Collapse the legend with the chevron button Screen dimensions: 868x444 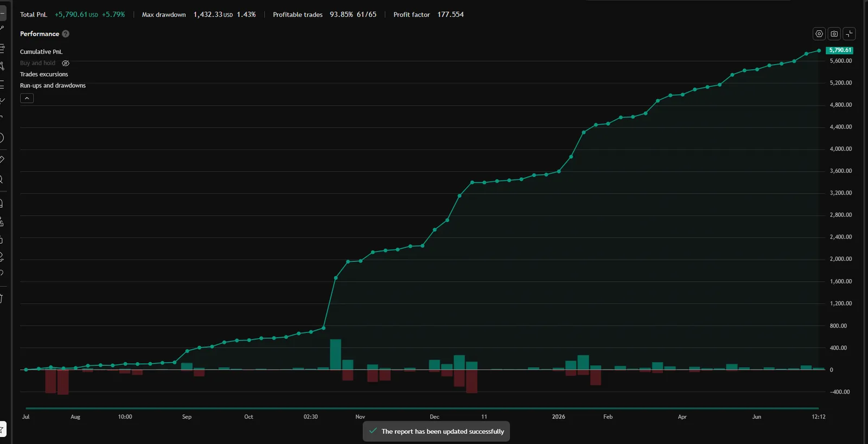[x=27, y=98]
